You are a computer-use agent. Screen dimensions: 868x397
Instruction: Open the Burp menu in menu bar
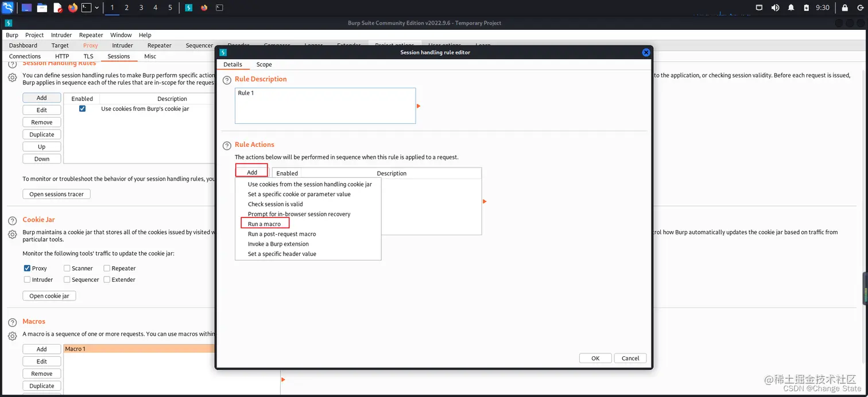(x=12, y=35)
